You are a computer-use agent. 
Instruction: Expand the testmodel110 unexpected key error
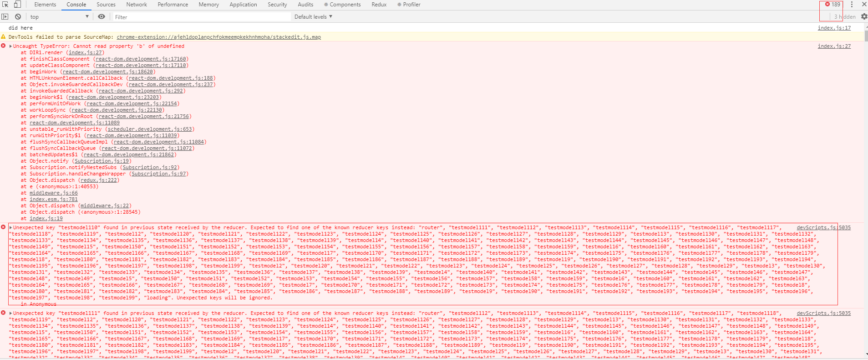tap(10, 227)
